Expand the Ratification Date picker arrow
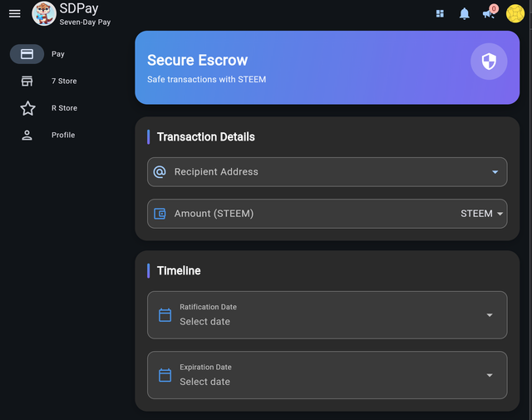 click(490, 315)
